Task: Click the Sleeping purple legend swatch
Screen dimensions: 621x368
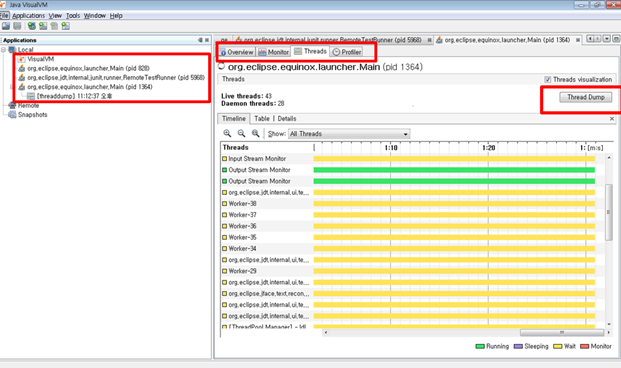Action: (x=518, y=346)
